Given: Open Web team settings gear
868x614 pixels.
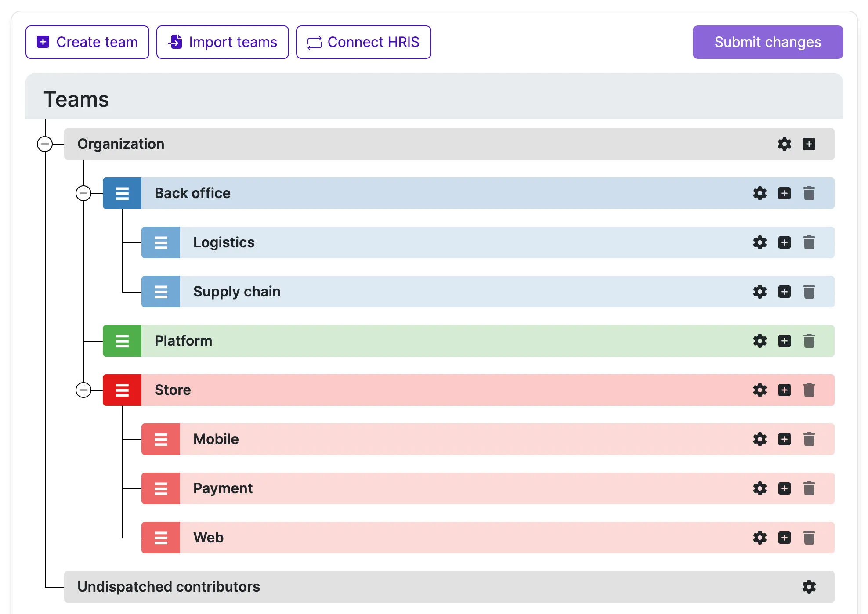Looking at the screenshot, I should pyautogui.click(x=759, y=538).
